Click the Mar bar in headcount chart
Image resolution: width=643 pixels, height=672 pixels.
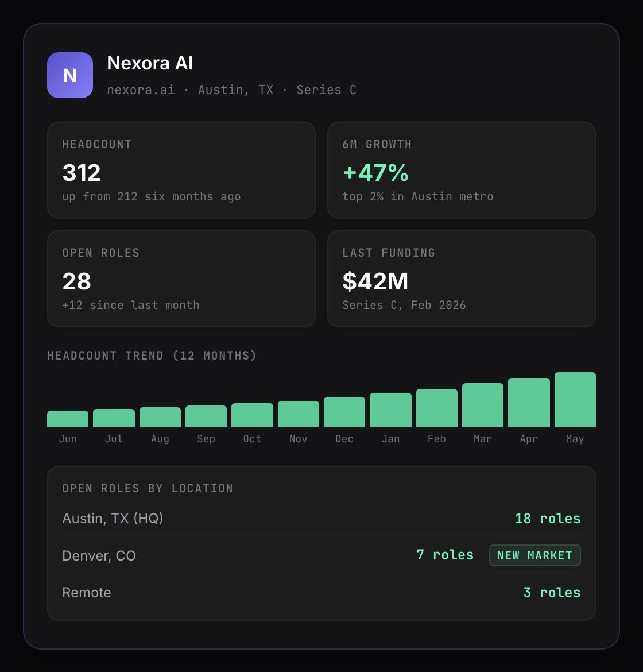coord(483,405)
